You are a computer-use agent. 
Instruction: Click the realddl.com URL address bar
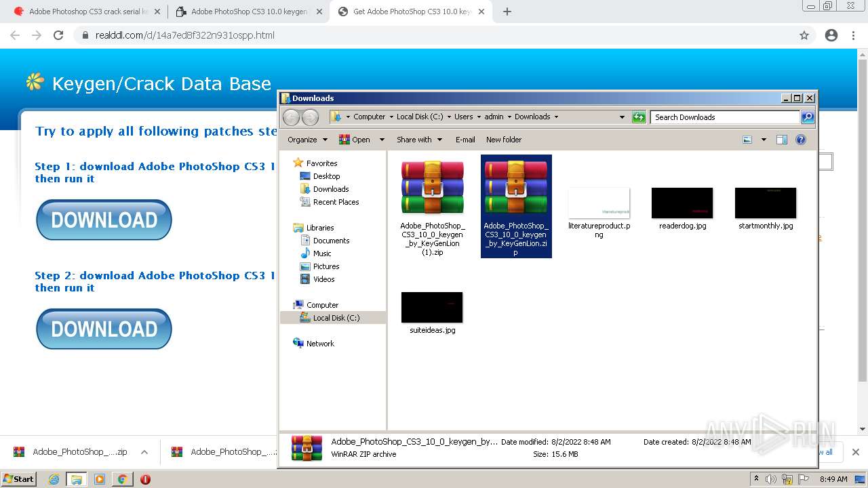(x=435, y=35)
